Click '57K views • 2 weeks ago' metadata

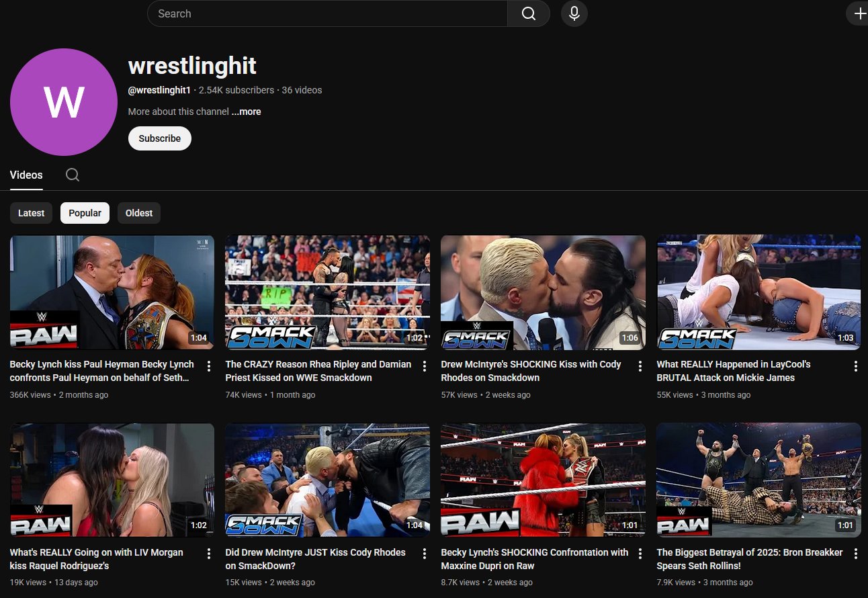486,395
